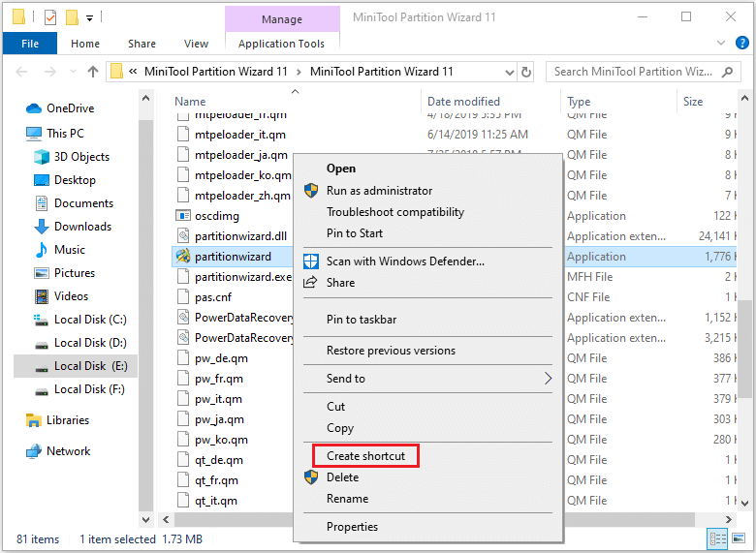Click the Back navigation arrow
756x553 pixels.
[x=21, y=72]
